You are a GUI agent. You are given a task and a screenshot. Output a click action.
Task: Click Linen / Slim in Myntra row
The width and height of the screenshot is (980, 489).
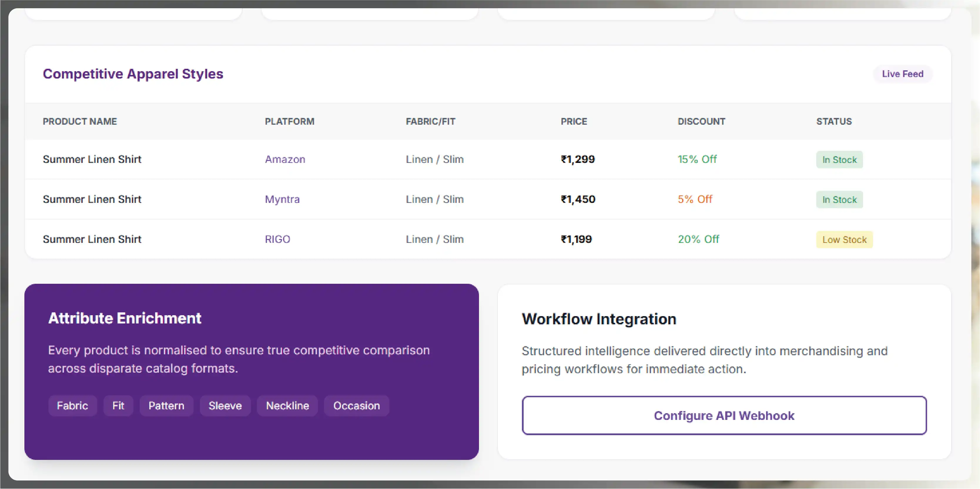[x=434, y=199]
